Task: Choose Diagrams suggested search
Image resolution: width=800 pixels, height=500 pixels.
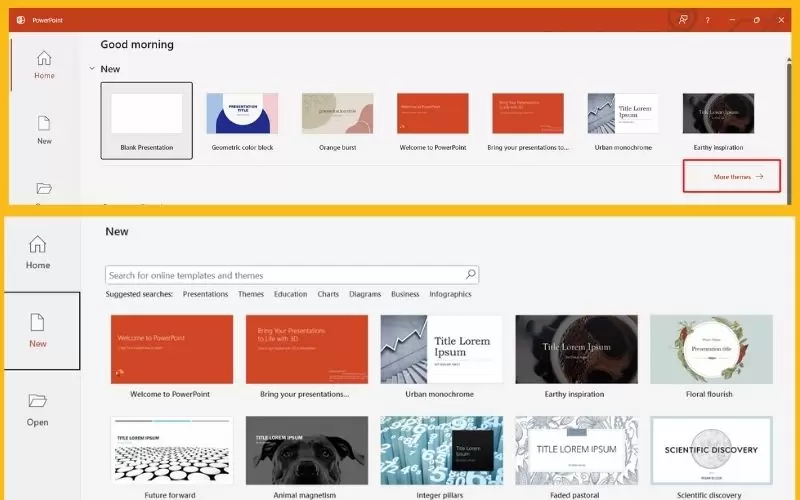Action: (365, 294)
